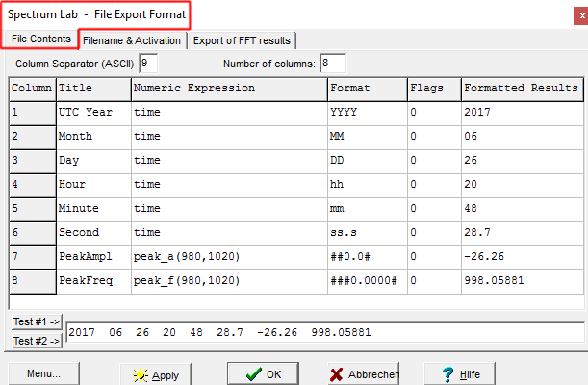Cancel using the red X Abbrechen button
This screenshot has width=588, height=385.
[x=363, y=374]
